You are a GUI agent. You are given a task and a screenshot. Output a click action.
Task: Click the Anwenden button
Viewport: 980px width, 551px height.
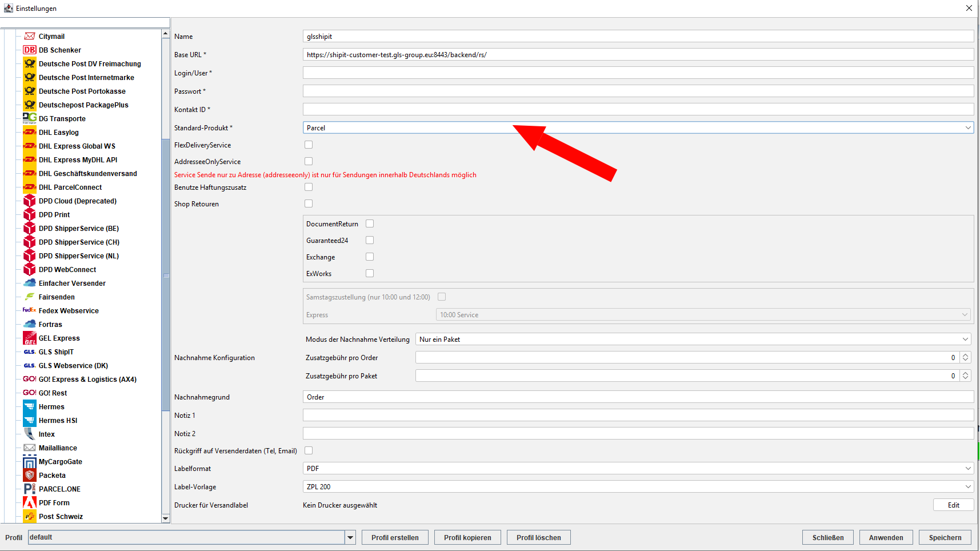point(886,537)
